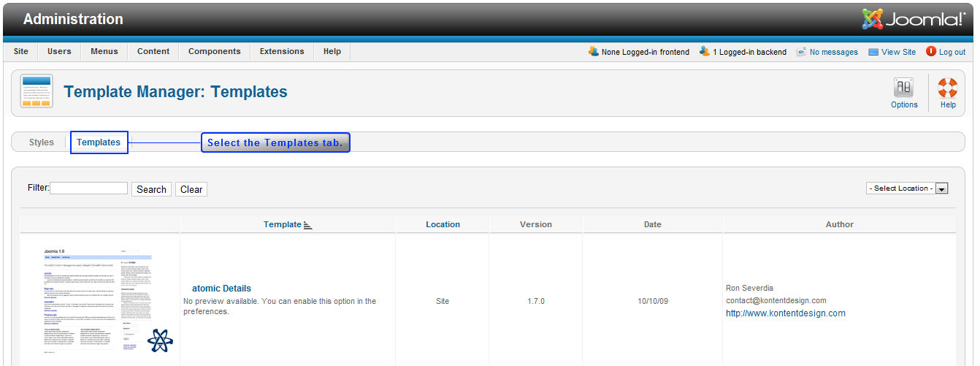Screen dimensions: 980x366
Task: Open the Extensions menu
Action: click(282, 51)
